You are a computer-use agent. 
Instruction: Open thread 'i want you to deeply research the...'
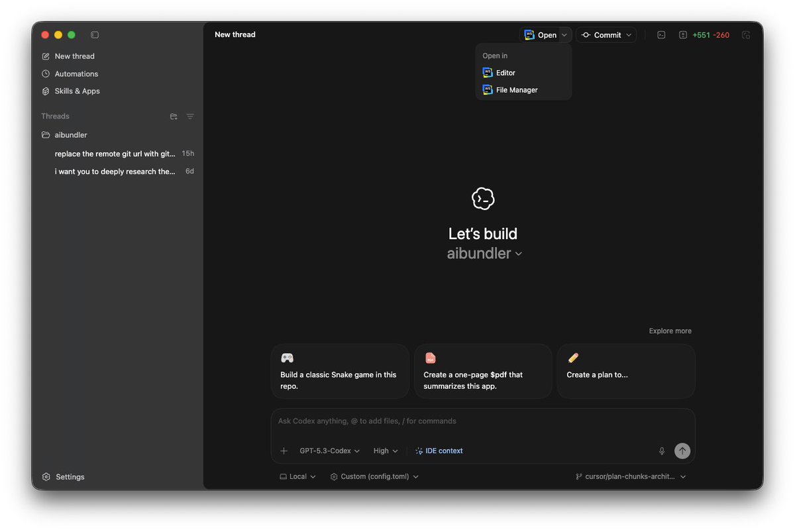[x=118, y=171]
